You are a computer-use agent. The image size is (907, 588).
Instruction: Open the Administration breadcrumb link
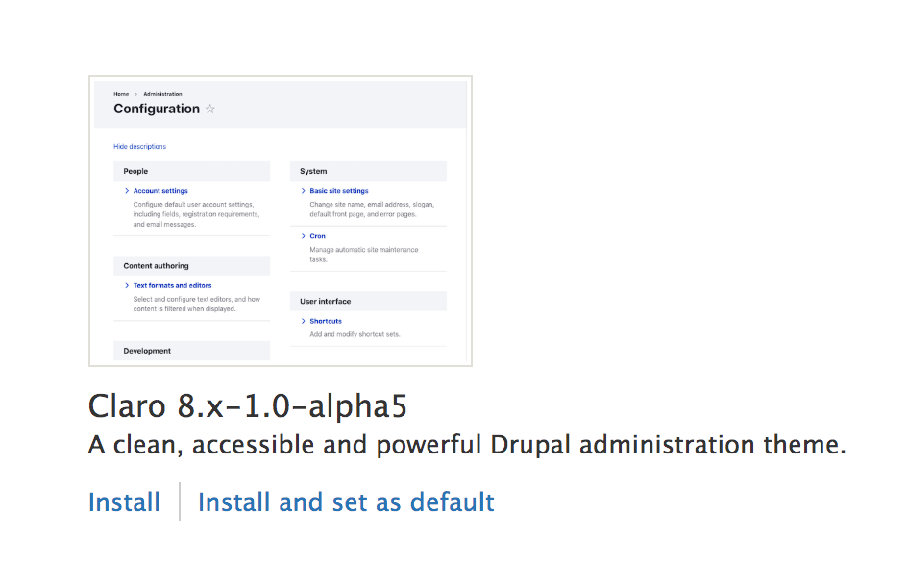[x=162, y=93]
